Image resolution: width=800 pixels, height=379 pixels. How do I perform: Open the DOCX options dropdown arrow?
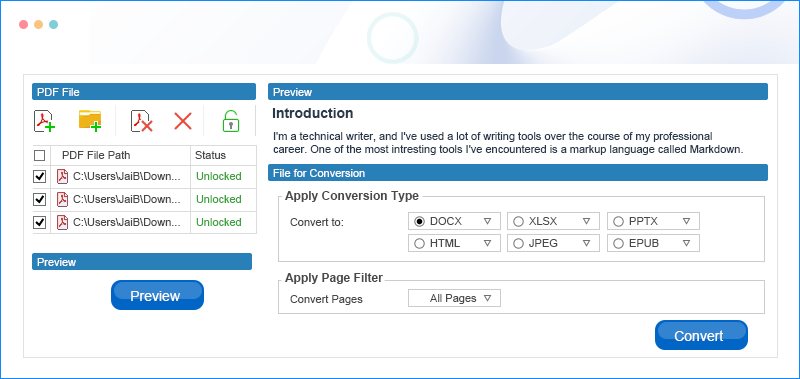(487, 221)
